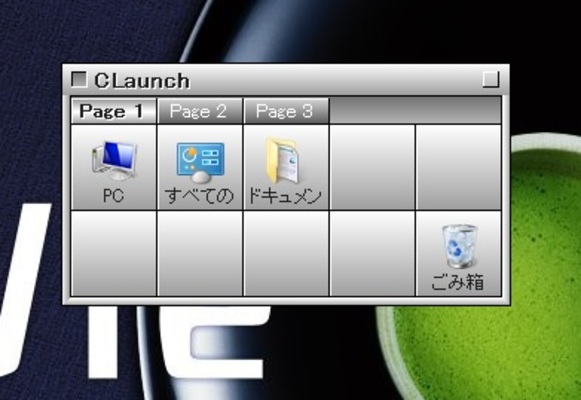Select the empty slot below PC
This screenshot has height=400, width=581.
point(114,254)
